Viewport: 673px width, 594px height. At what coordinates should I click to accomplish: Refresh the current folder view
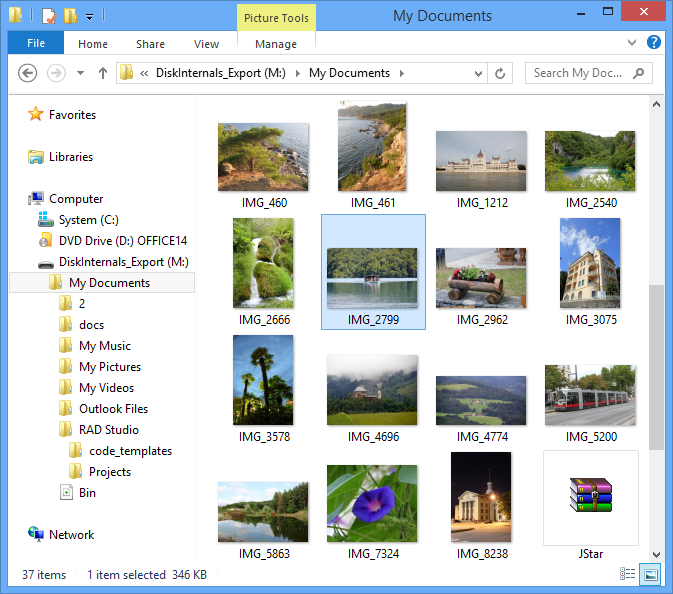click(x=501, y=73)
